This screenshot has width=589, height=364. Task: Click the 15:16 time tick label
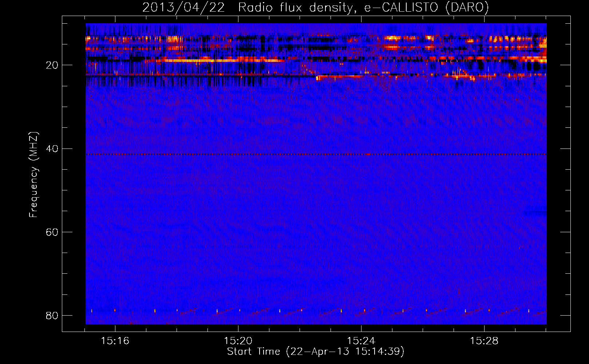click(115, 341)
